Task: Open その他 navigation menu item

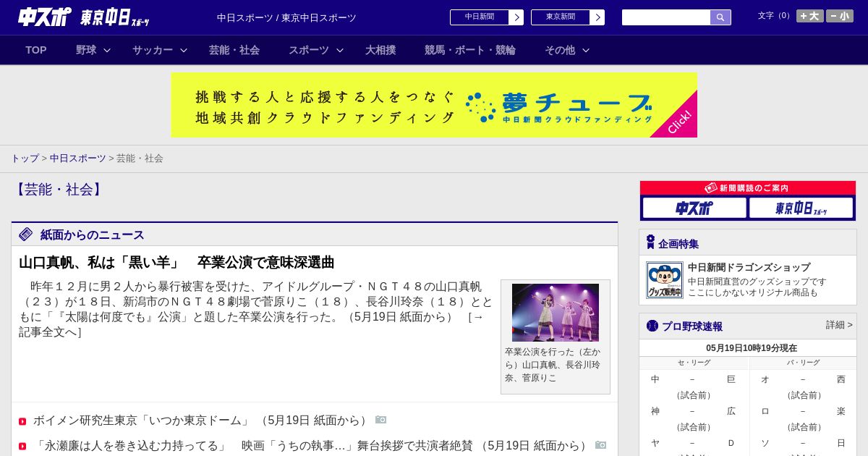Action: tap(560, 50)
